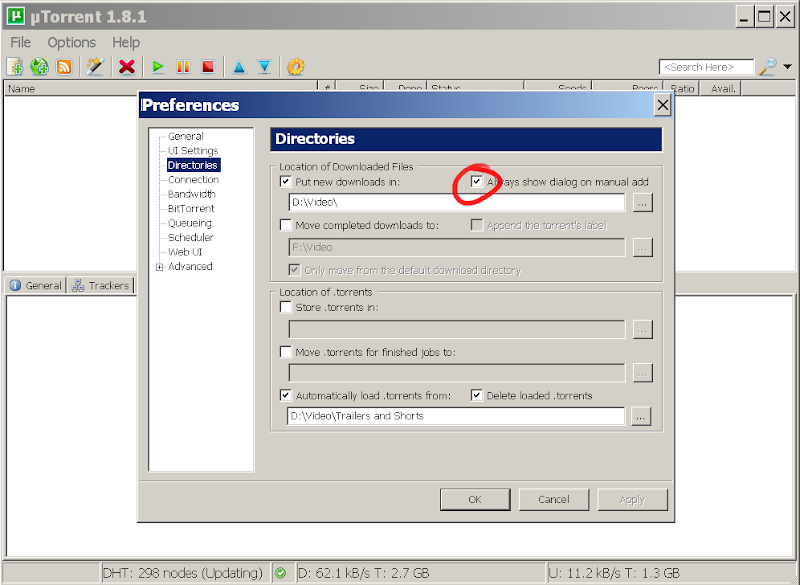Open the Options menu
The image size is (800, 585).
pyautogui.click(x=71, y=42)
